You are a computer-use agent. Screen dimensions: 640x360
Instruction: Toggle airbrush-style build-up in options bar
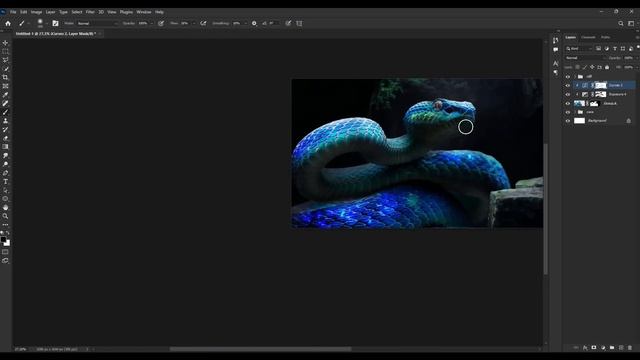[203, 24]
